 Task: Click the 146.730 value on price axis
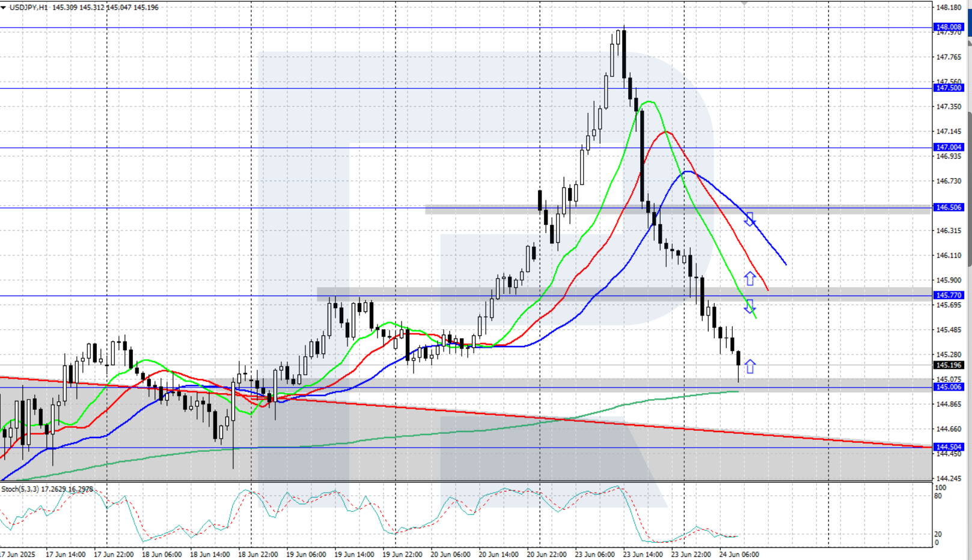point(949,181)
